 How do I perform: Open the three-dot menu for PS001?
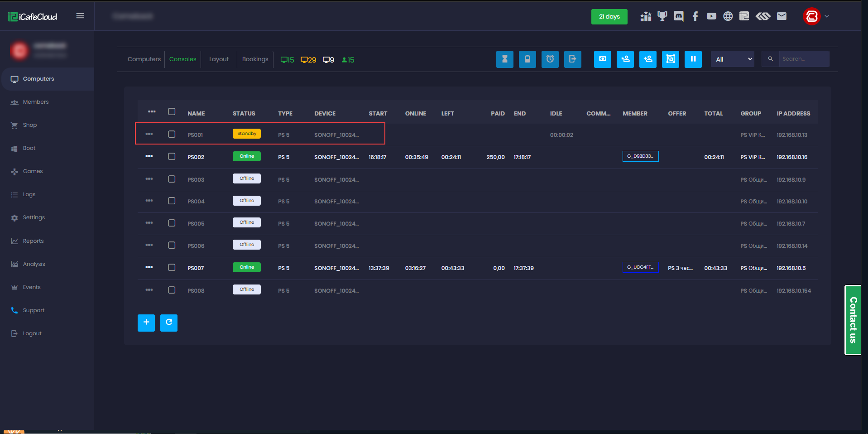[x=149, y=135]
